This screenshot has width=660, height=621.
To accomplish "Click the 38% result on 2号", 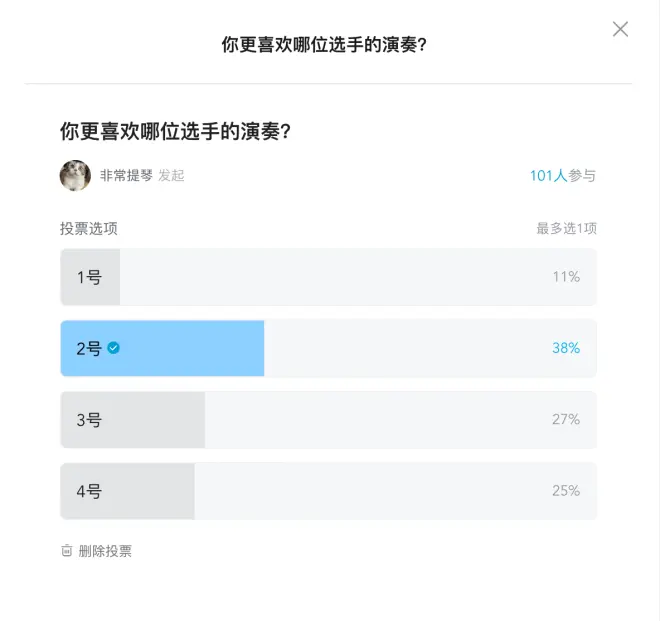I will (566, 348).
